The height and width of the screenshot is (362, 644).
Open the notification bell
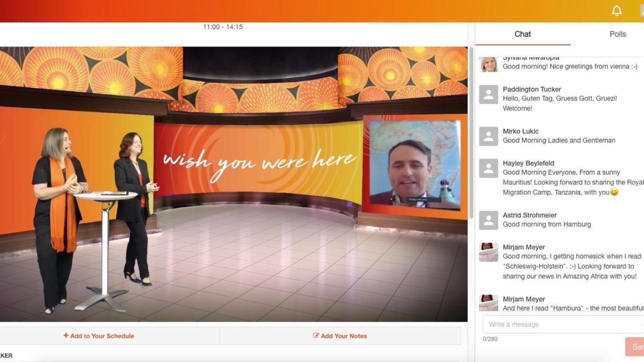click(616, 11)
